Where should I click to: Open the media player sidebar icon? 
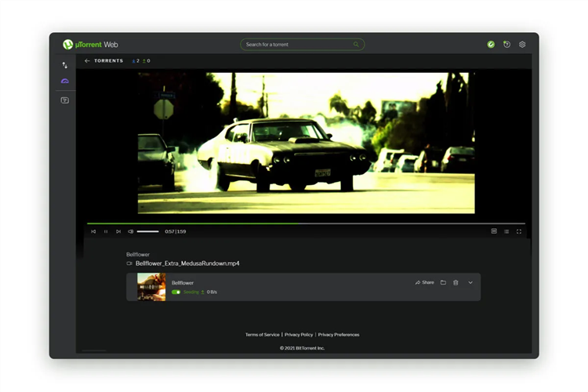65,100
